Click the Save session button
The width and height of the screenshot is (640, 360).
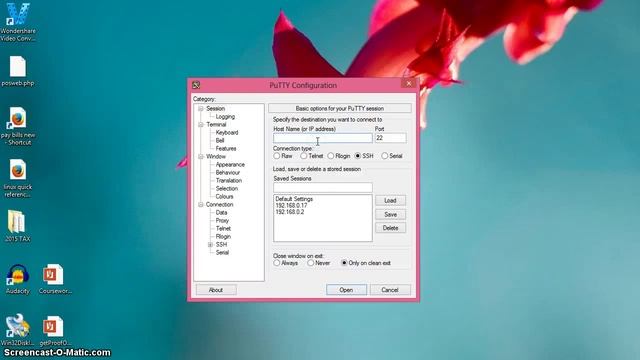coord(390,214)
